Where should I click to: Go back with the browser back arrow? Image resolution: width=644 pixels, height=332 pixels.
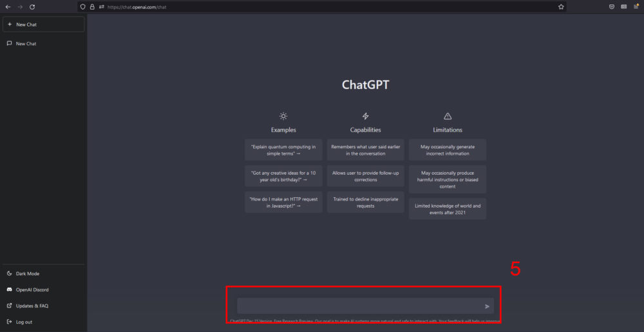8,7
